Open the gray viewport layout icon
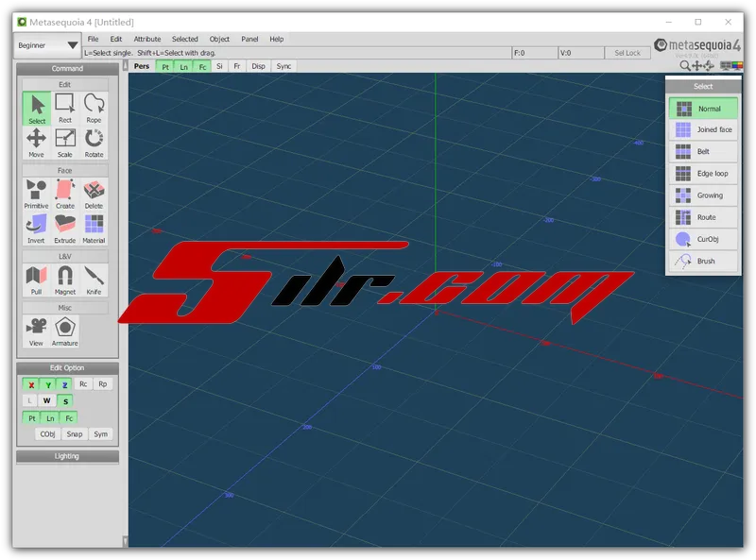Screen dimensions: 756x560 click(725, 65)
